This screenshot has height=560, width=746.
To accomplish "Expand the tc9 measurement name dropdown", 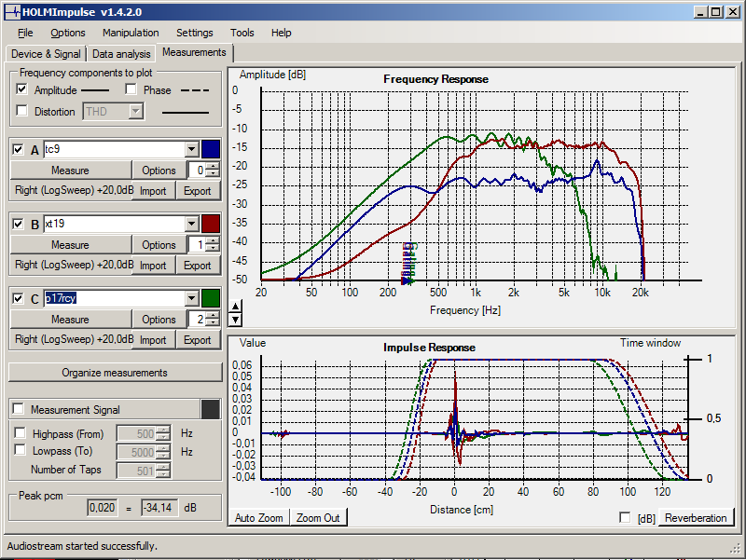I will click(x=192, y=149).
